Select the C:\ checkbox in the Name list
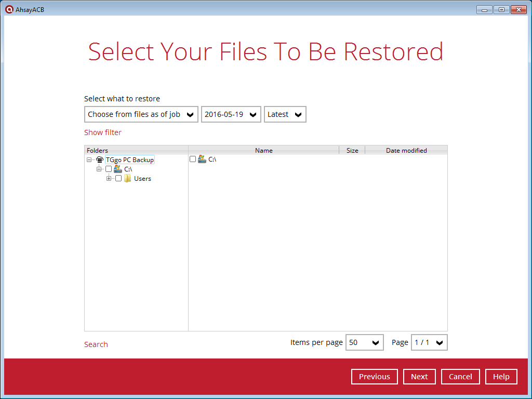 [193, 159]
